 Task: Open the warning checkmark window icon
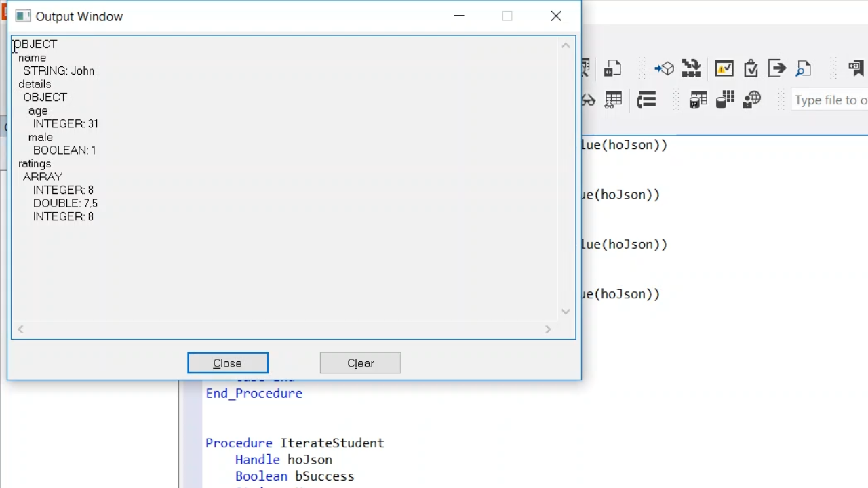coord(724,68)
